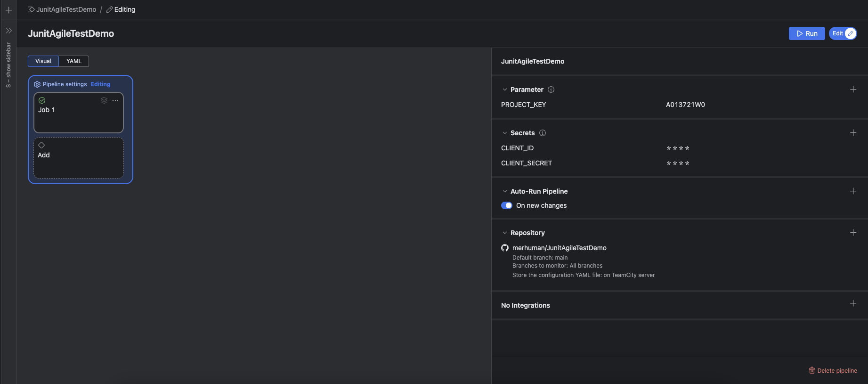Select the Job 1 card
The image size is (868, 384).
(x=79, y=113)
